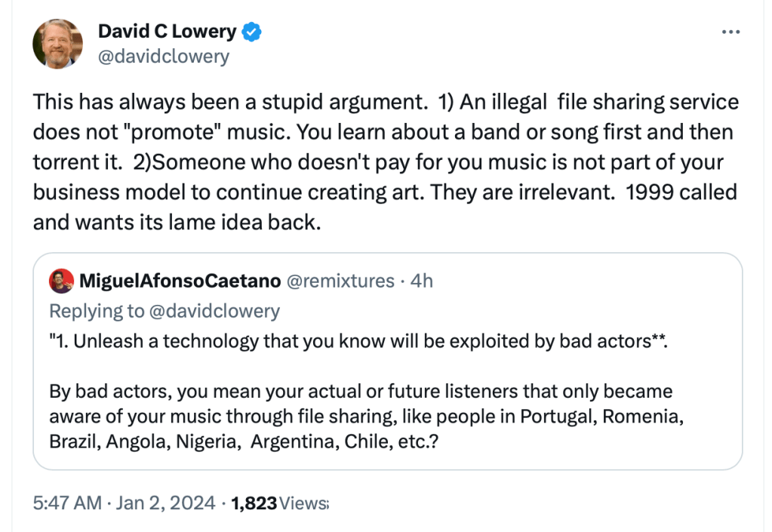The width and height of the screenshot is (772, 532).
Task: Click the 5:47 AM post time
Action: tap(67, 503)
